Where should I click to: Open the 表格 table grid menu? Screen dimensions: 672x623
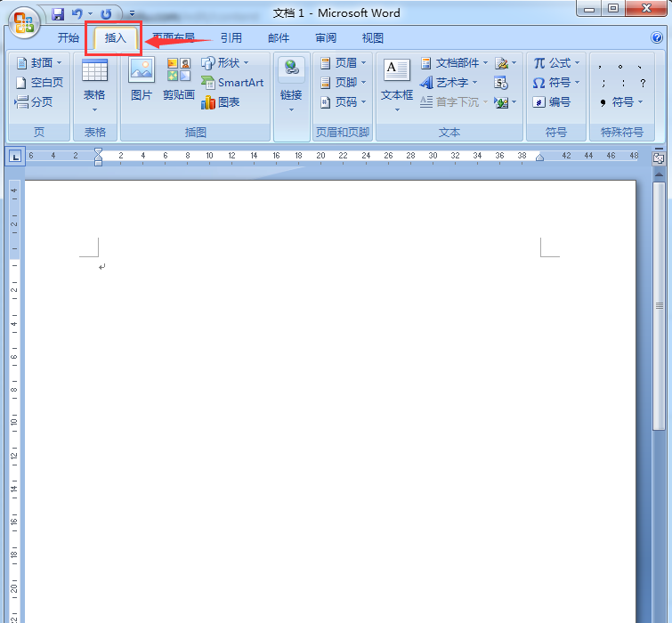tap(94, 85)
